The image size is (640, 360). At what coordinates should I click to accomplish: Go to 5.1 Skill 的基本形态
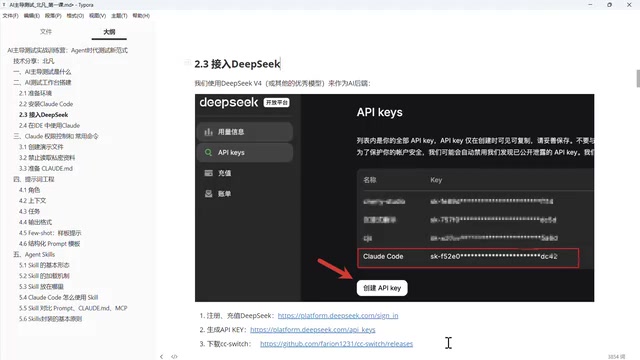click(44, 265)
